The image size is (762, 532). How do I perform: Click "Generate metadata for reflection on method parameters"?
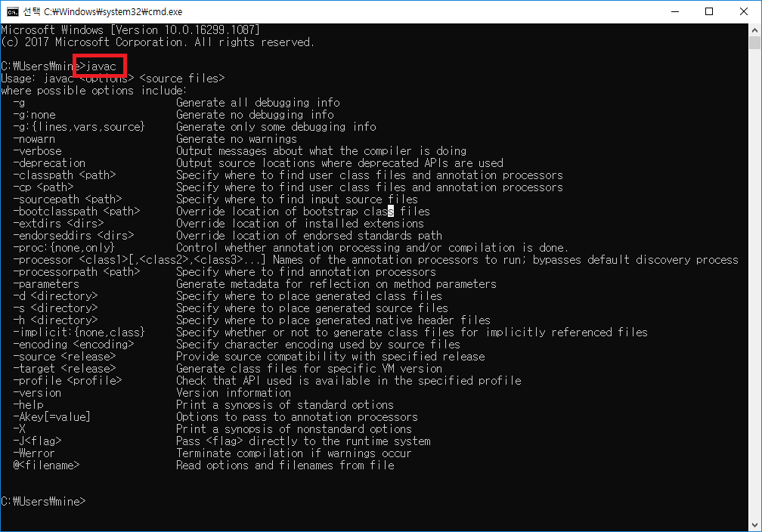[336, 283]
